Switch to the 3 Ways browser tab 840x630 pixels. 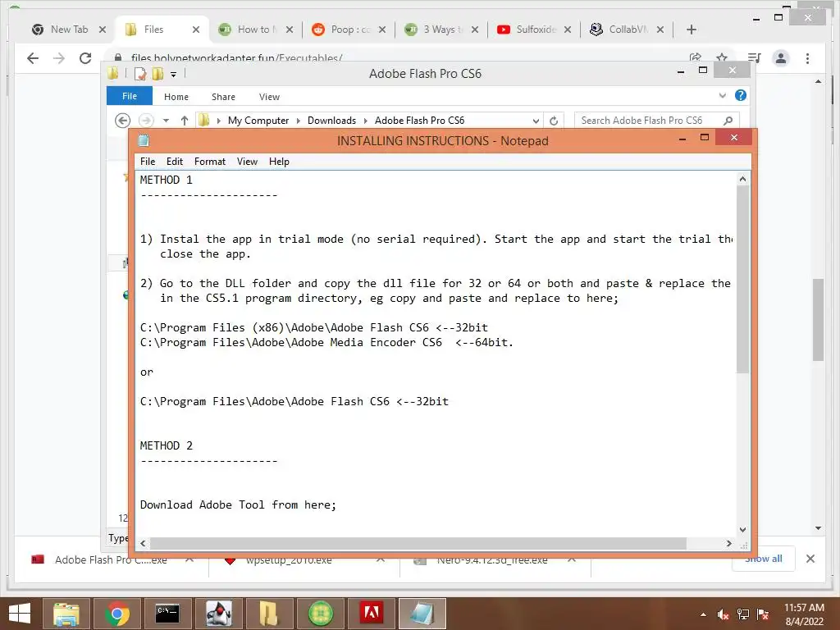[x=442, y=30]
